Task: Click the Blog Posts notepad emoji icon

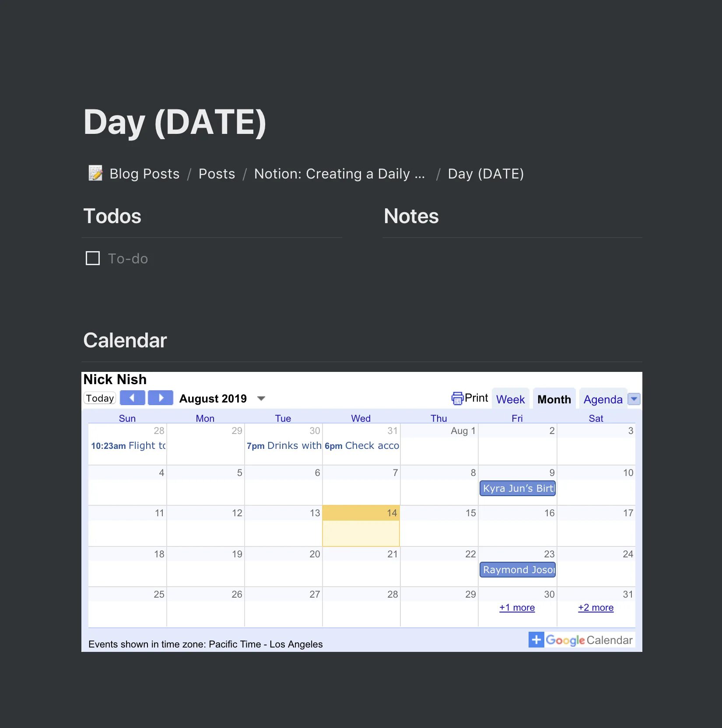Action: click(95, 173)
